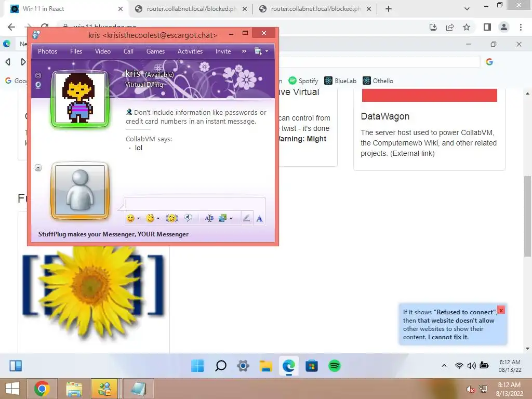This screenshot has width=532, height=399.
Task: Click the DataWagon card heading
Action: (385, 116)
